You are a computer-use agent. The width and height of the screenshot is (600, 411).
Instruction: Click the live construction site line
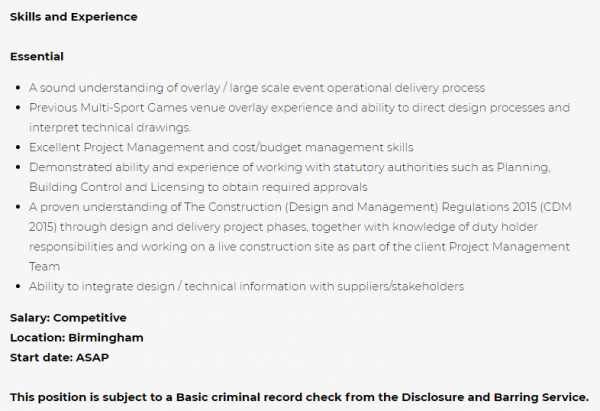299,247
